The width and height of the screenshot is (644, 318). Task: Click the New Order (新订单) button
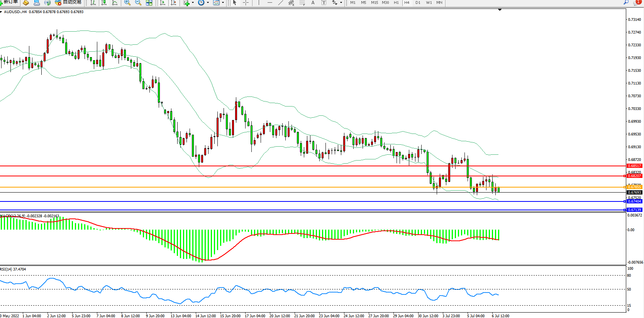click(x=9, y=2)
